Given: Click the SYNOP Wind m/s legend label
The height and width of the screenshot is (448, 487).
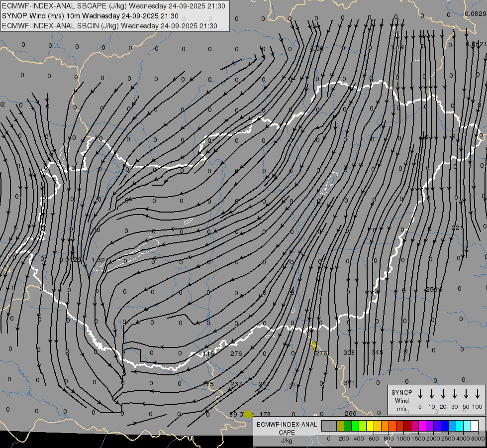Looking at the screenshot, I should click(x=401, y=400).
